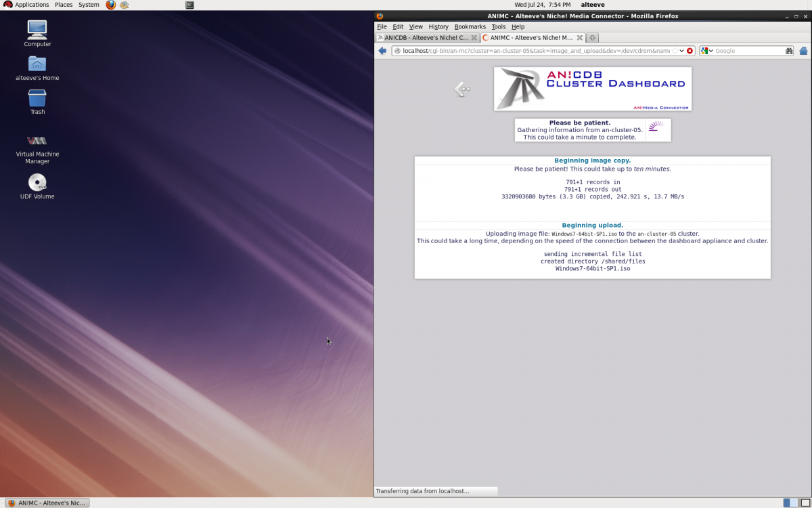Open the terminal launcher in top panel

(x=189, y=5)
